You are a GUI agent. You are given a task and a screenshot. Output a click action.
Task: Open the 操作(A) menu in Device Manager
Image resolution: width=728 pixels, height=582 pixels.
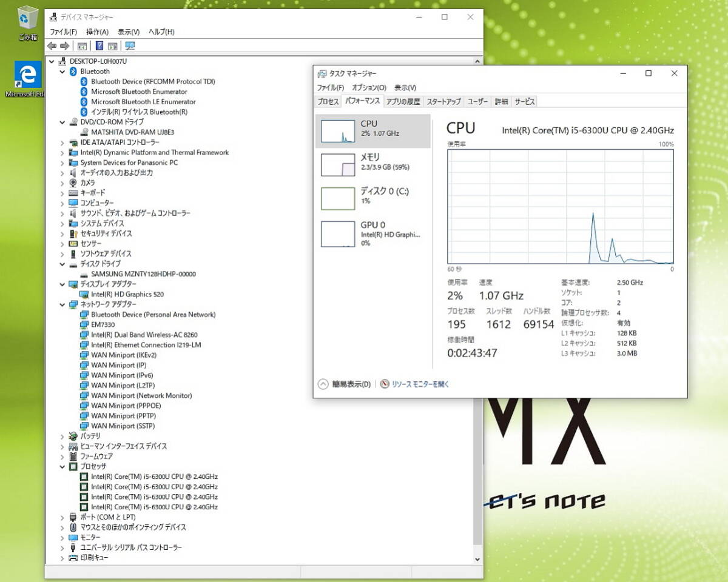97,32
